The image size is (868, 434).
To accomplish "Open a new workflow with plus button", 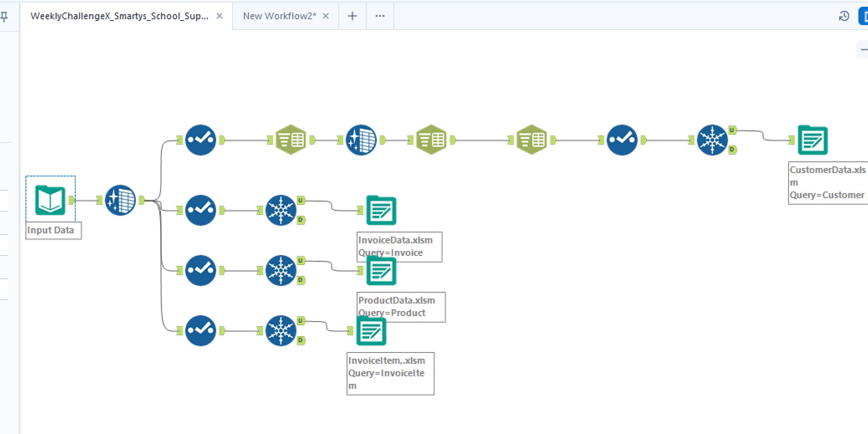I will click(352, 16).
